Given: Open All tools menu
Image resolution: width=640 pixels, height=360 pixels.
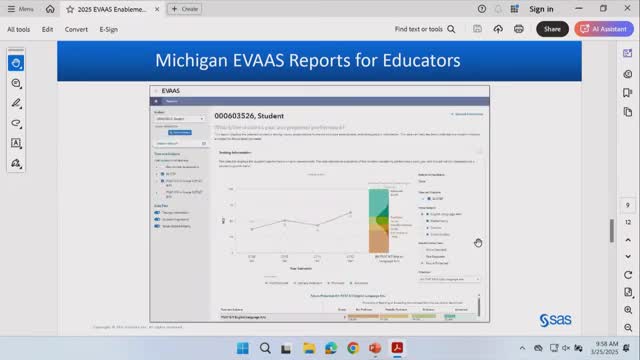Looking at the screenshot, I should 18,29.
